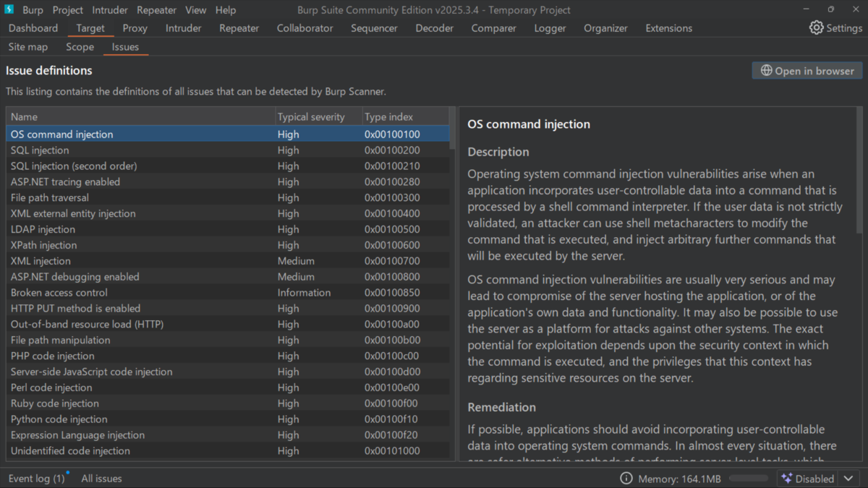Select Unidentified code injection row

[x=228, y=451]
